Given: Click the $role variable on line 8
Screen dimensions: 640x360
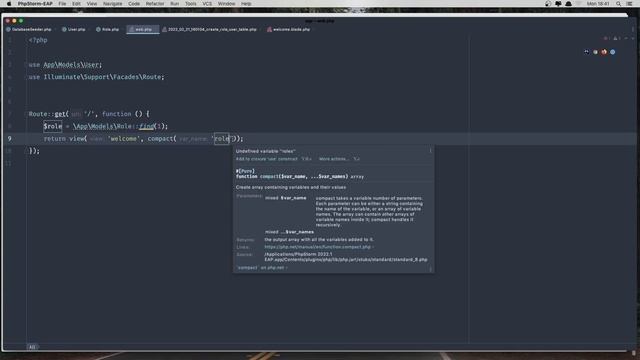Looking at the screenshot, I should pyautogui.click(x=53, y=126).
